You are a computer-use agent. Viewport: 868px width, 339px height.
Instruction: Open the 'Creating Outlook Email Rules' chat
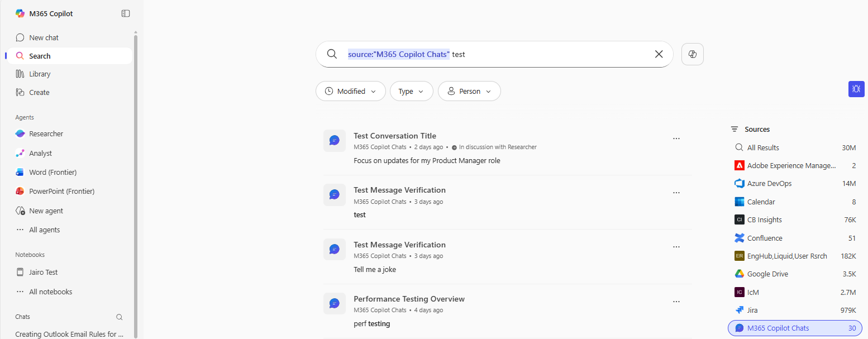tap(69, 334)
